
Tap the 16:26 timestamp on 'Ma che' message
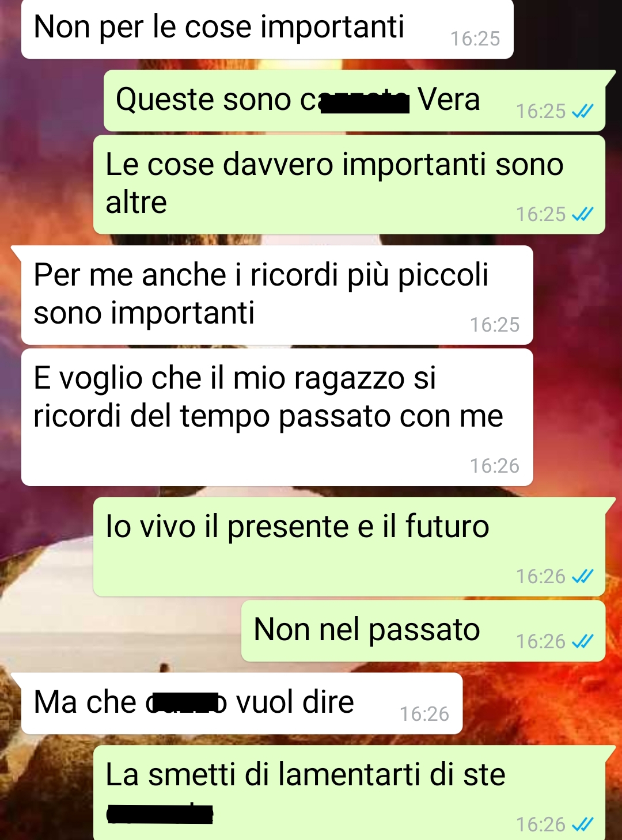pyautogui.click(x=424, y=714)
